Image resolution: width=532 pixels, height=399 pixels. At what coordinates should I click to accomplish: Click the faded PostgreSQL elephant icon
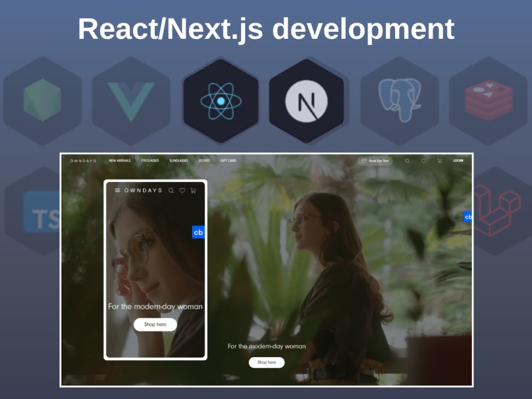pyautogui.click(x=400, y=100)
